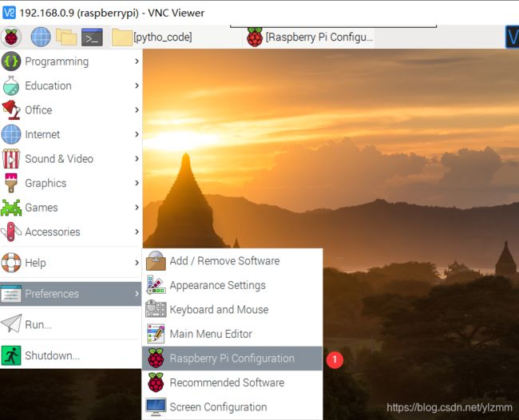Click the Add / Remove Software package icon
519x420 pixels.
[x=156, y=261]
